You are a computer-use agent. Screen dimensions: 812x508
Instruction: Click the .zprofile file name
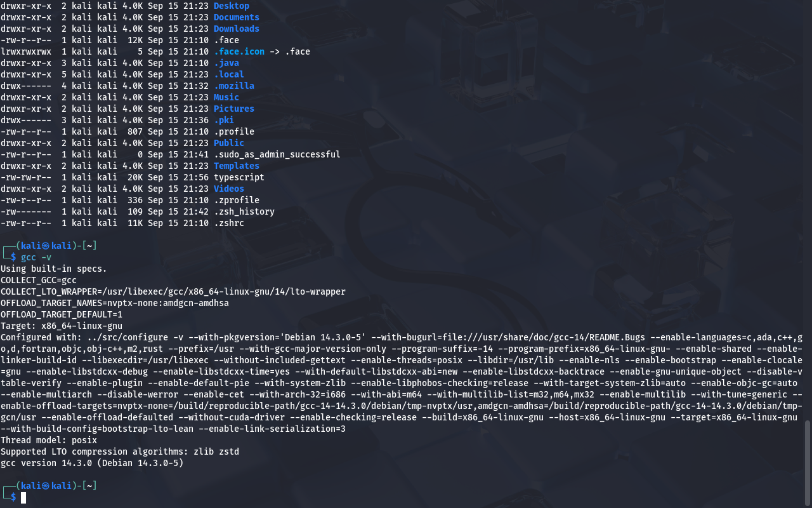click(x=237, y=200)
